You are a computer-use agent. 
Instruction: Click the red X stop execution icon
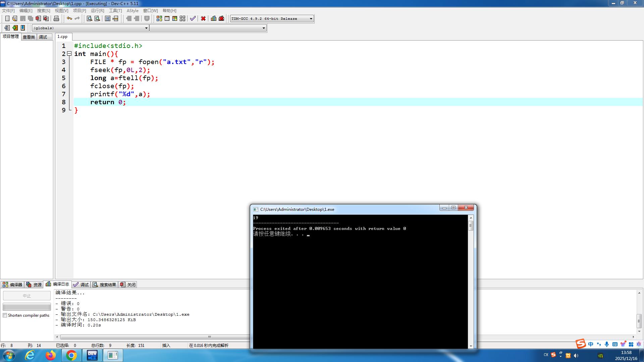(x=203, y=18)
